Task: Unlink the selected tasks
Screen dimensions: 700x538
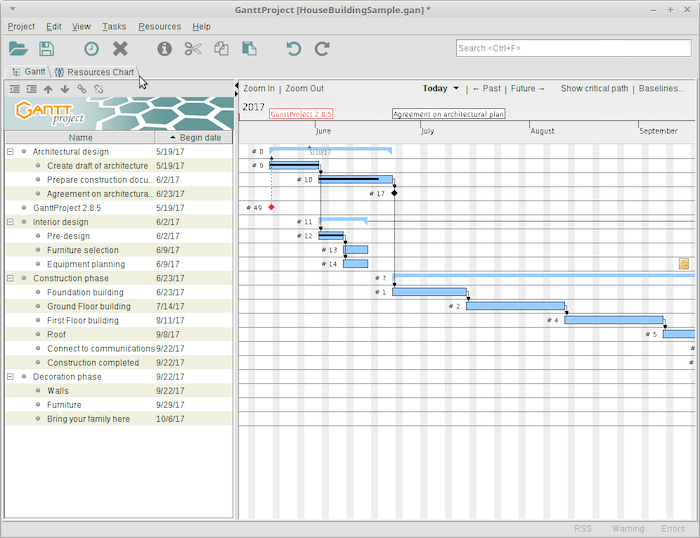Action: pos(99,89)
